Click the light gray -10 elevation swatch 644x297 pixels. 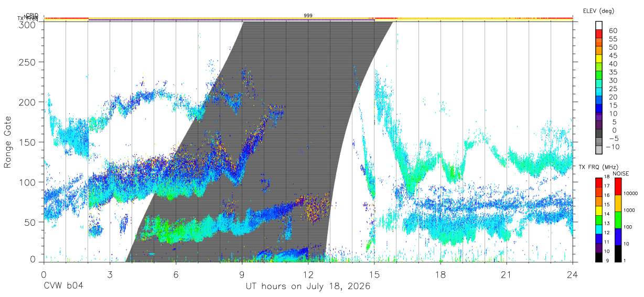599,150
